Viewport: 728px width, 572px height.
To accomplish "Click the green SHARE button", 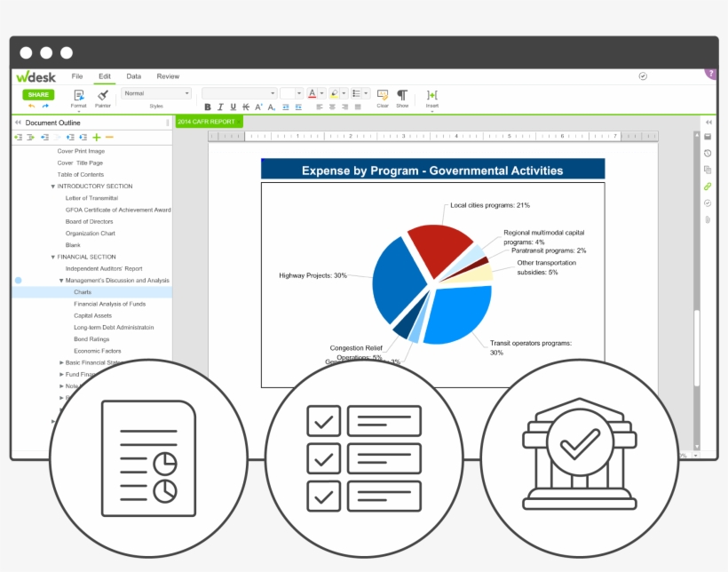I will pos(36,93).
